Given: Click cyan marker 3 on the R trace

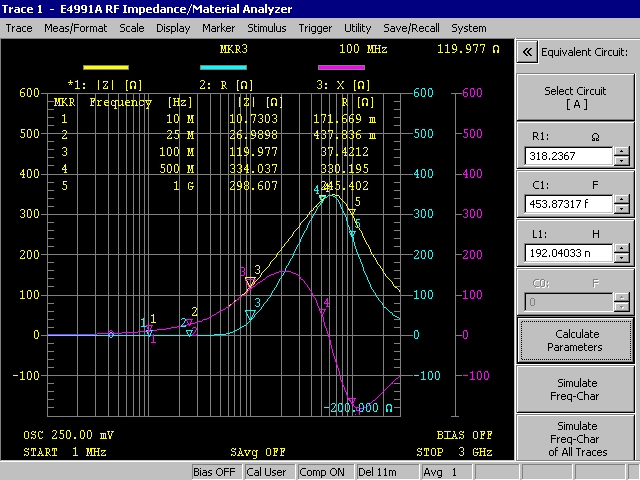Looking at the screenshot, I should [x=250, y=314].
